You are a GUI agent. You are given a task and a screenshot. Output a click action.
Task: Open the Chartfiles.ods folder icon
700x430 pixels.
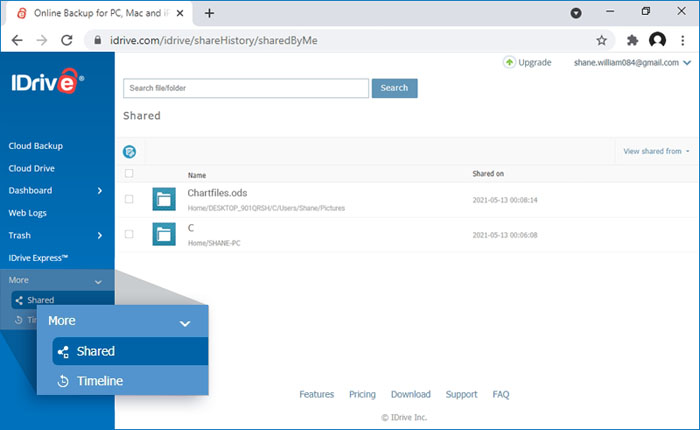[164, 199]
